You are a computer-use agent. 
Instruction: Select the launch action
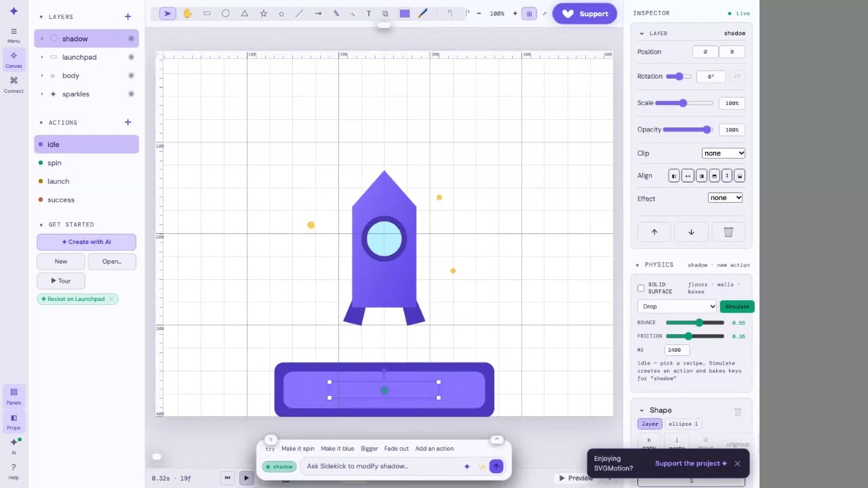pos(87,181)
